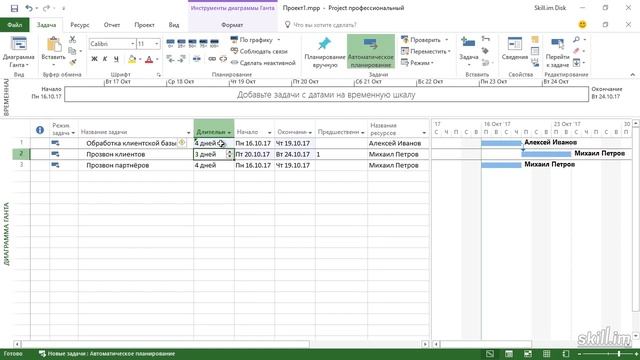Click the Font group dialog launcher

[158, 75]
